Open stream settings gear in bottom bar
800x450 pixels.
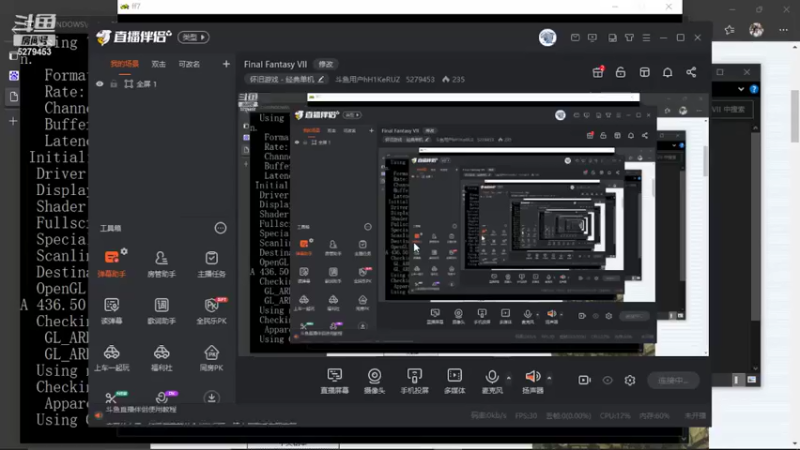click(x=630, y=380)
